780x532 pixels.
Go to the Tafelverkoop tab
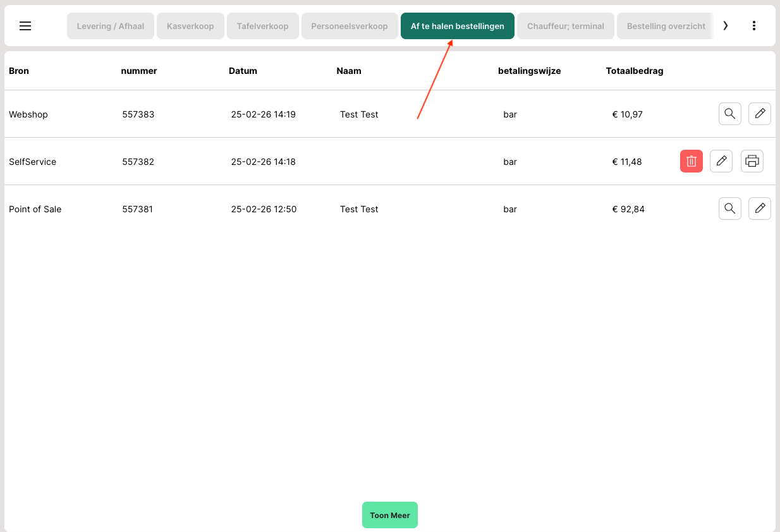coord(262,26)
